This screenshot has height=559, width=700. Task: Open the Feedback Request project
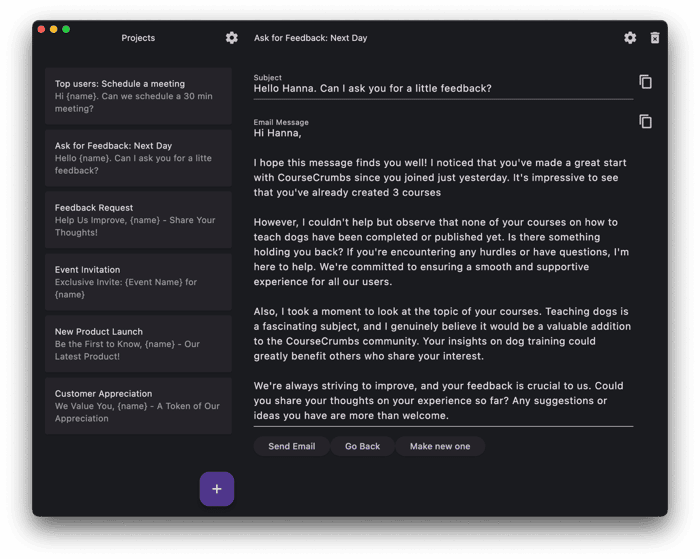tap(138, 220)
